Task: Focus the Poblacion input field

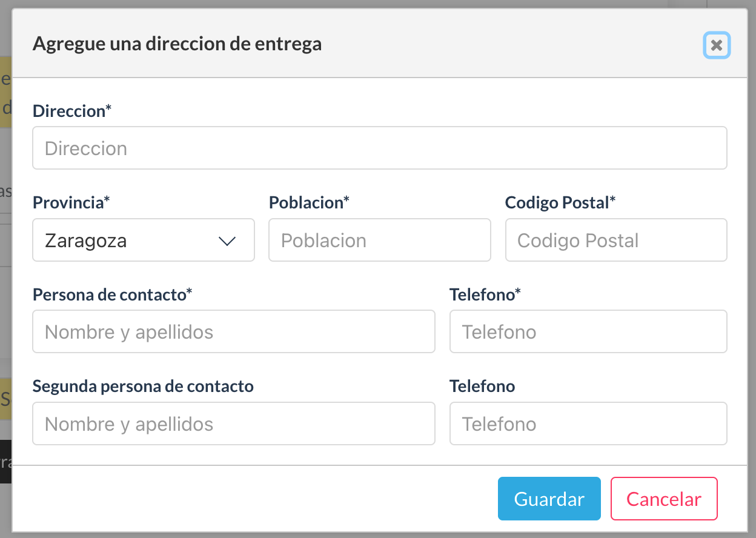Action: pos(379,241)
